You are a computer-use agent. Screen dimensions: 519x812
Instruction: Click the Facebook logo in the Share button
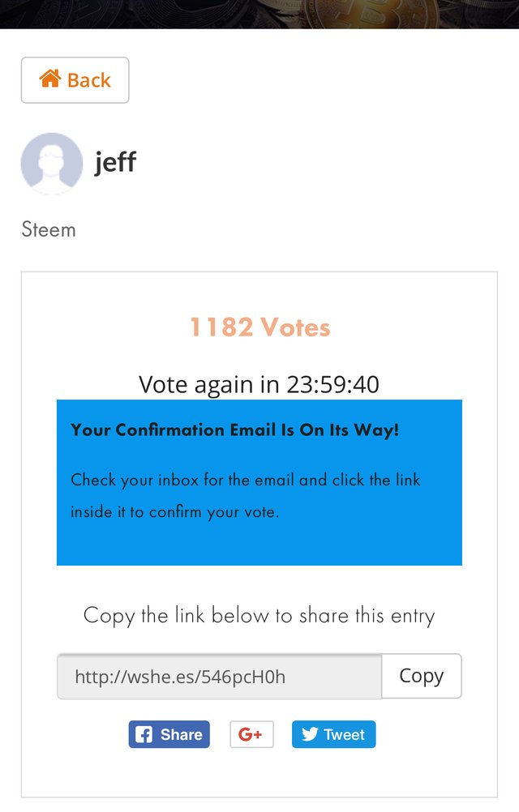point(144,735)
